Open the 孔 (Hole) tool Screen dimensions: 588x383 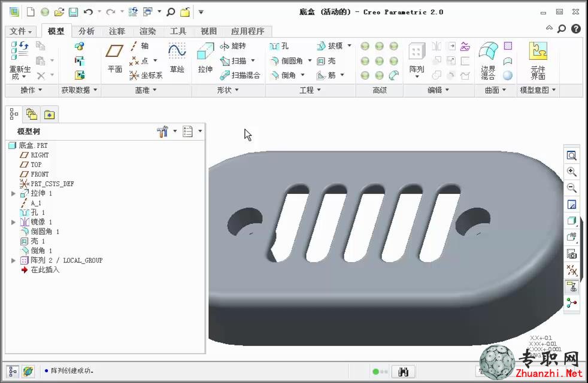coord(279,46)
